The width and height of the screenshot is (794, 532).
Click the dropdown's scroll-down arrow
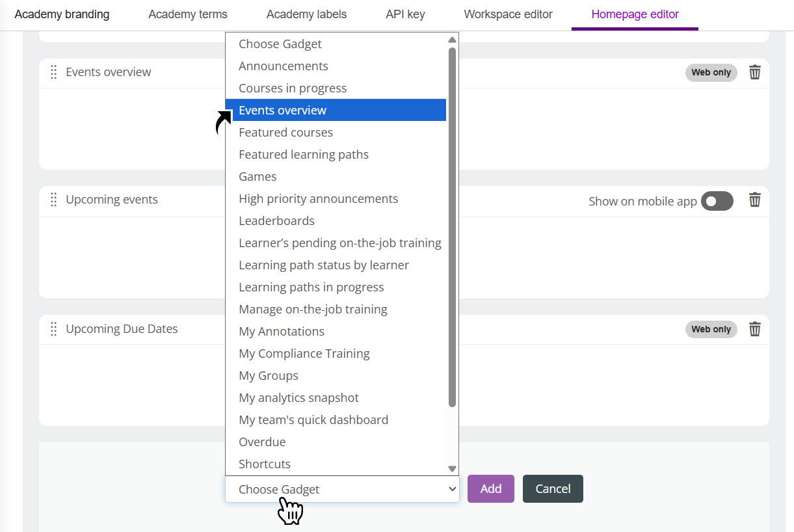click(x=451, y=468)
